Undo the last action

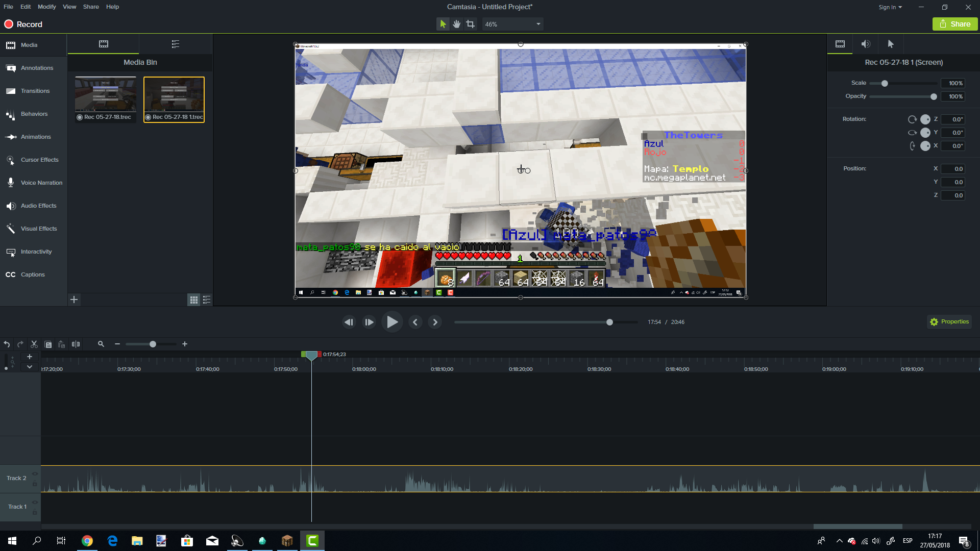[7, 344]
